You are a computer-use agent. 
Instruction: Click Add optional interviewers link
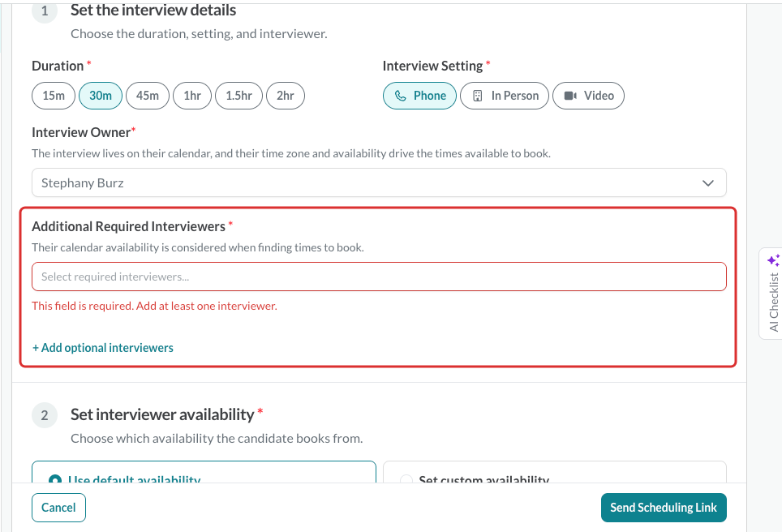click(x=103, y=348)
